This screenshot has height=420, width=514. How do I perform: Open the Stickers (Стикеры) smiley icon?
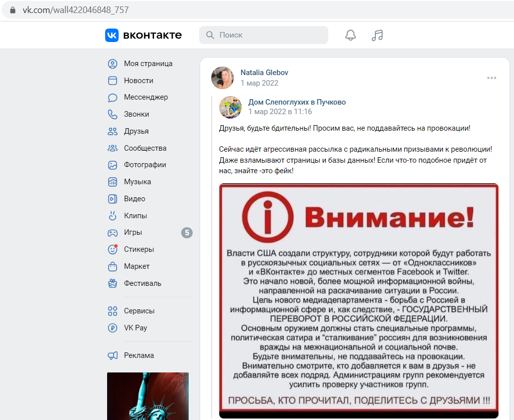[x=113, y=249]
